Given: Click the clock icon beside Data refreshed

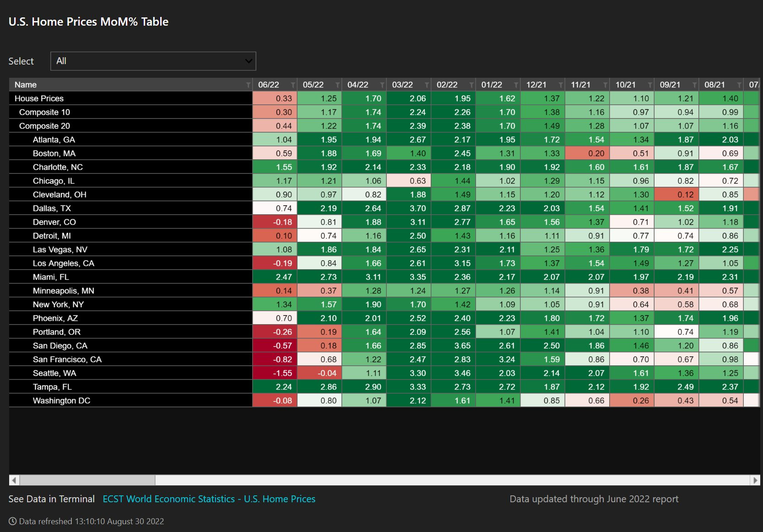Looking at the screenshot, I should click(x=12, y=521).
